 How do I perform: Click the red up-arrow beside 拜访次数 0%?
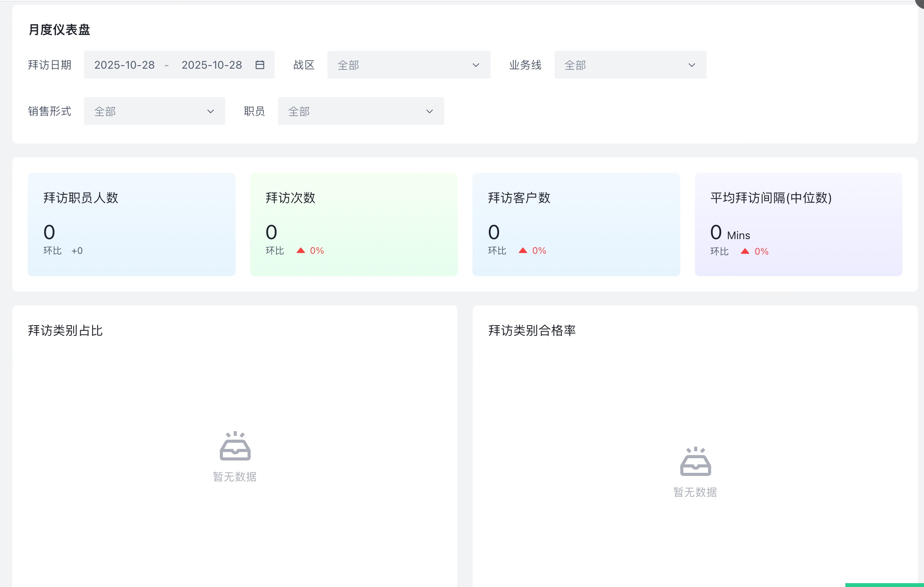301,250
